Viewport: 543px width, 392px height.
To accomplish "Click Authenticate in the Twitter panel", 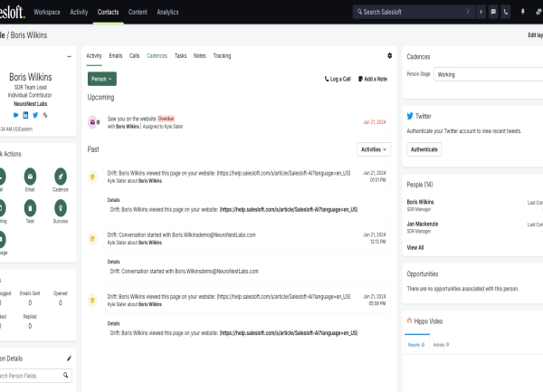I will (x=424, y=149).
